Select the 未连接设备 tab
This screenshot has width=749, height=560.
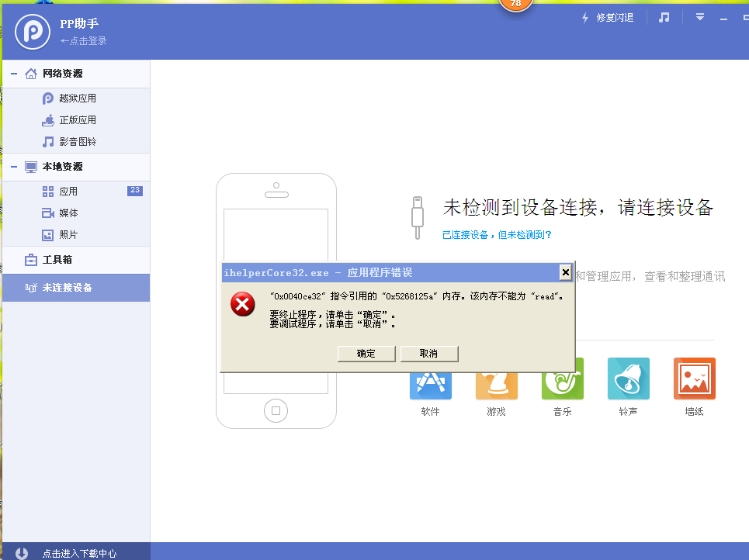tap(76, 288)
